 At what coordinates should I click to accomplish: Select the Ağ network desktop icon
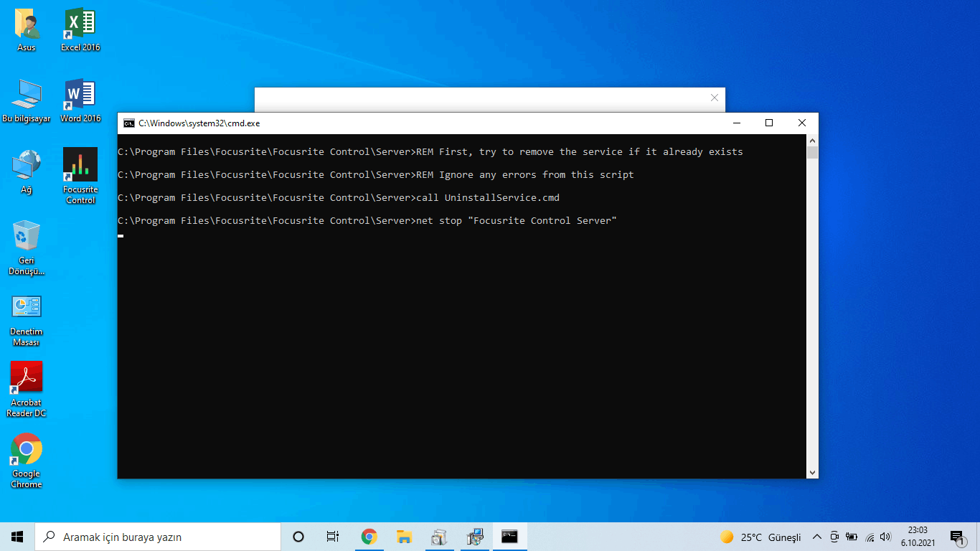click(27, 171)
